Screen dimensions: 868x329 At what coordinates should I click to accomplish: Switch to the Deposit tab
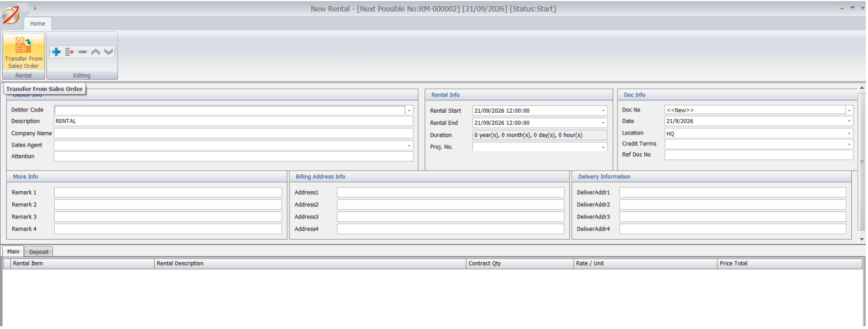[39, 252]
